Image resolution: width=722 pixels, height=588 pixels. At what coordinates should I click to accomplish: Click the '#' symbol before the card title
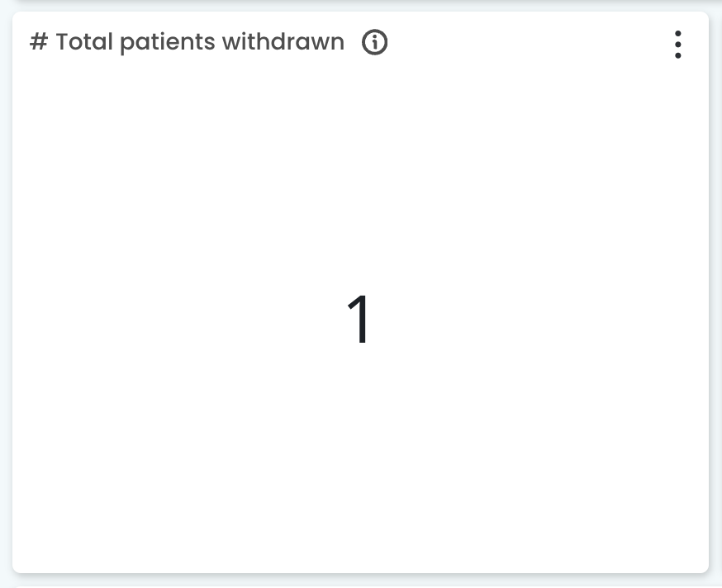(x=37, y=41)
